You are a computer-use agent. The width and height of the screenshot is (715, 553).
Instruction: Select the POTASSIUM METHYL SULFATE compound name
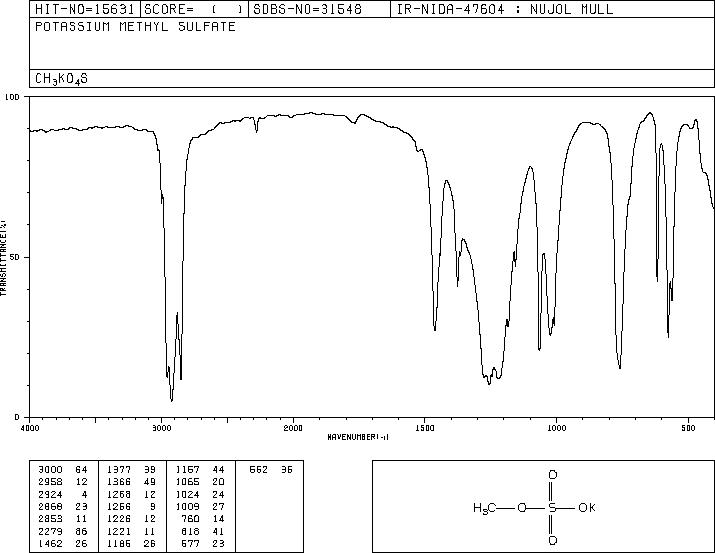point(135,26)
